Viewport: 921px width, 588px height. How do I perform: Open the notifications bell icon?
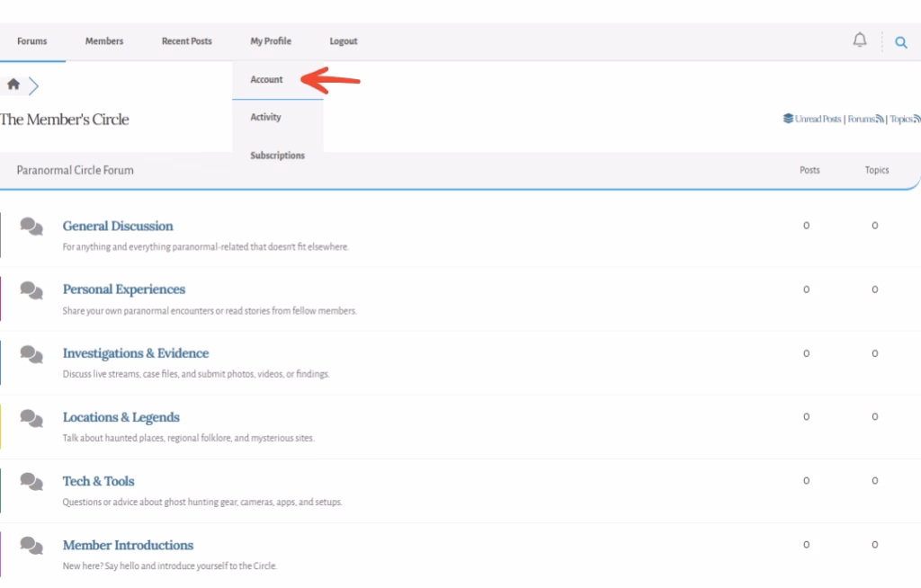pos(859,40)
